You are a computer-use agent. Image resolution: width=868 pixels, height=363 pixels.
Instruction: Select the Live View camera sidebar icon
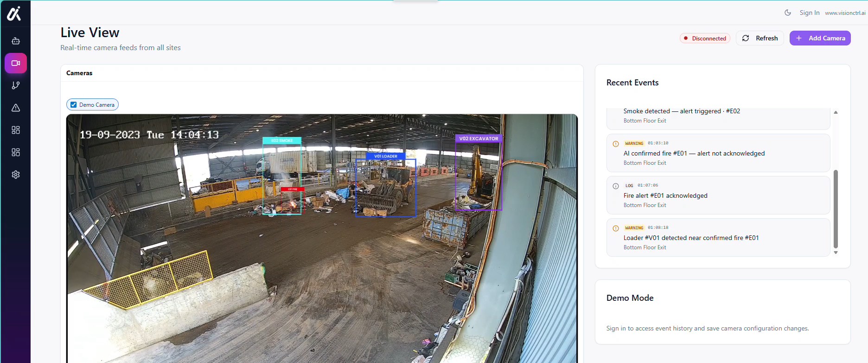coord(16,63)
